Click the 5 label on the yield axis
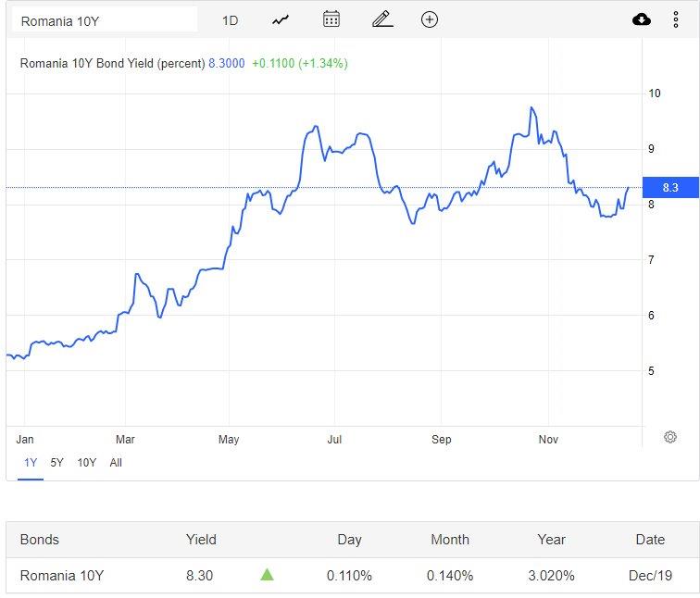Image resolution: width=700 pixels, height=598 pixels. click(651, 371)
